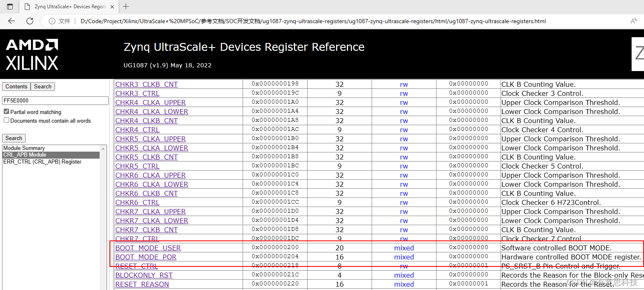Switch to the Search tab
This screenshot has height=290, width=644.
point(43,86)
